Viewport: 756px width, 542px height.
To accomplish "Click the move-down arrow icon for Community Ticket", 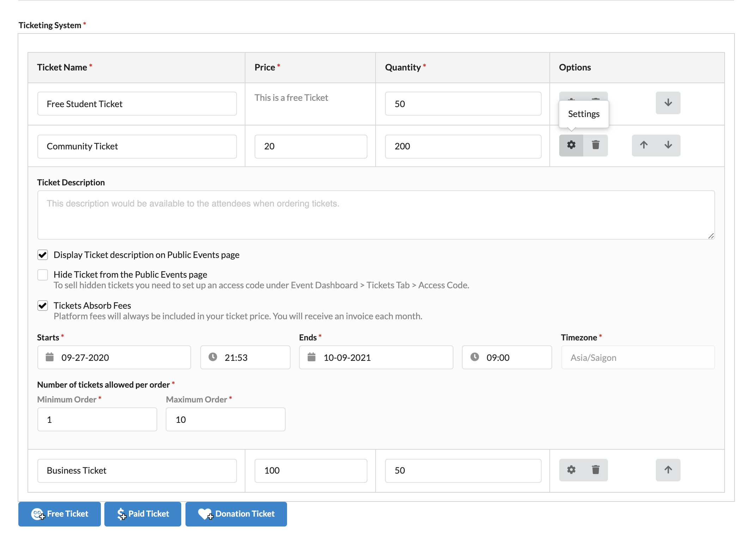I will pos(668,145).
